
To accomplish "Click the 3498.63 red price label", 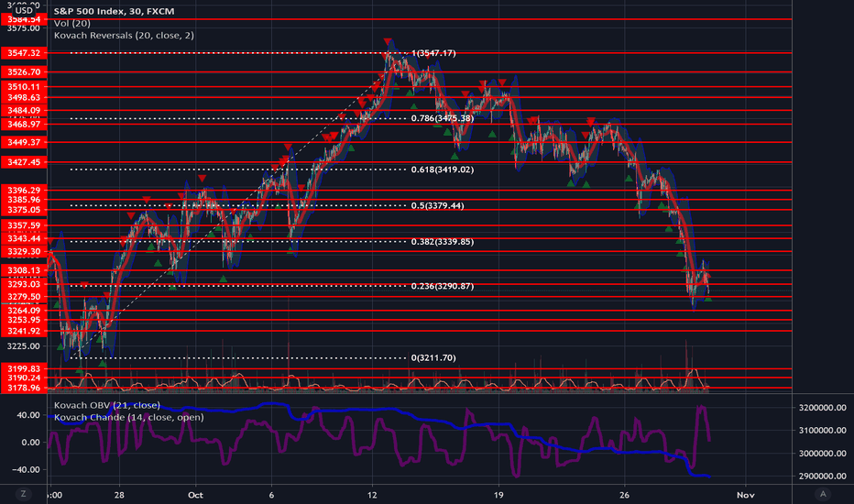I will click(x=24, y=97).
